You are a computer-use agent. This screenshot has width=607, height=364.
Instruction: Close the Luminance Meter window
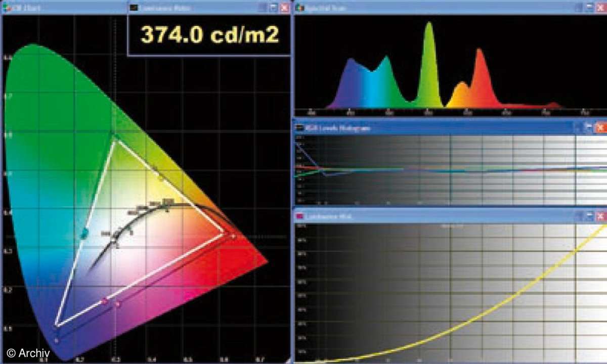285,8
